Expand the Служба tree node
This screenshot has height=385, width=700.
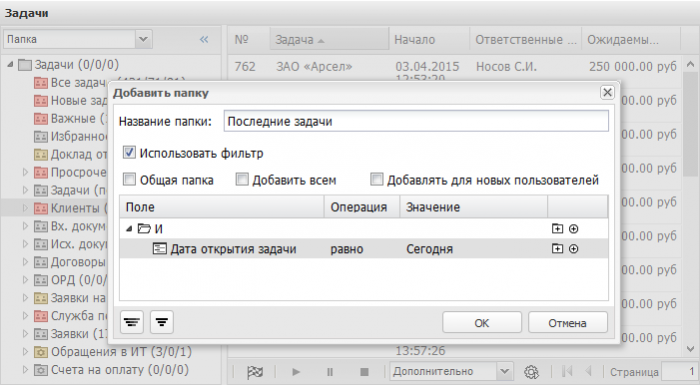[x=25, y=316]
